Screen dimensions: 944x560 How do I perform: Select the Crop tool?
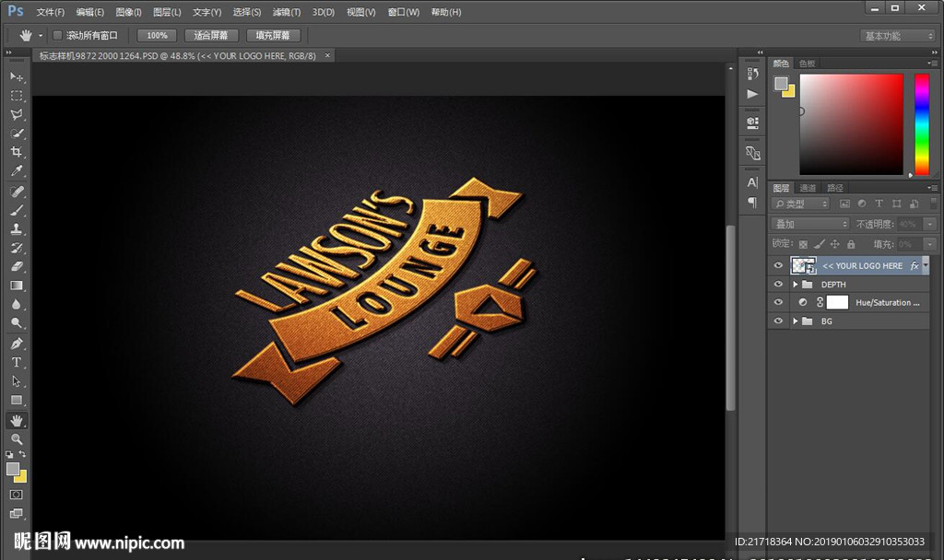coord(17,152)
